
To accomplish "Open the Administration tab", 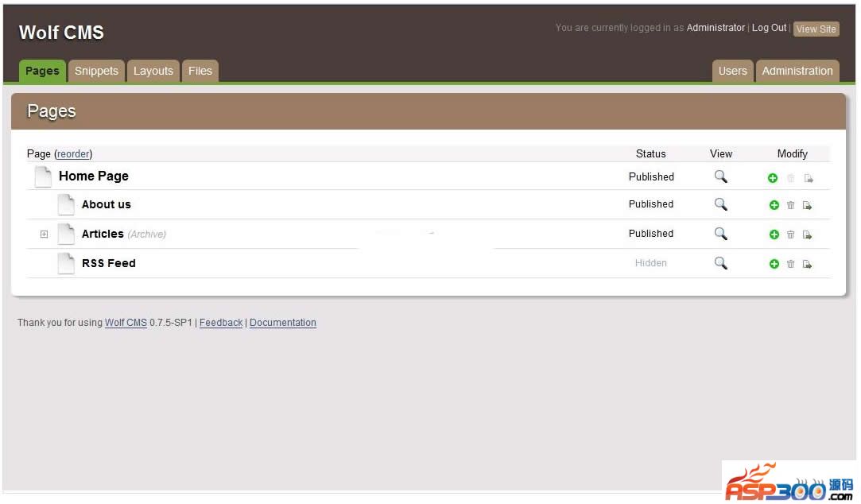I will (x=797, y=71).
